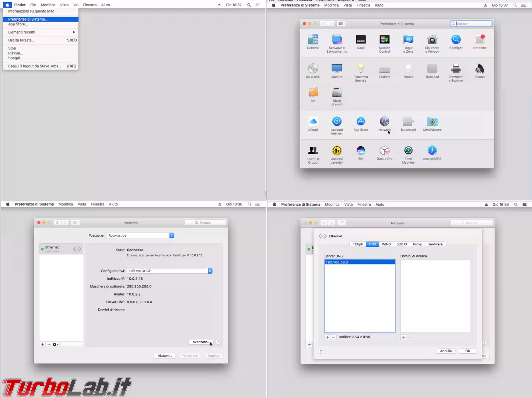
Task: Open the Configura IPv4 dropdown
Action: click(x=169, y=271)
